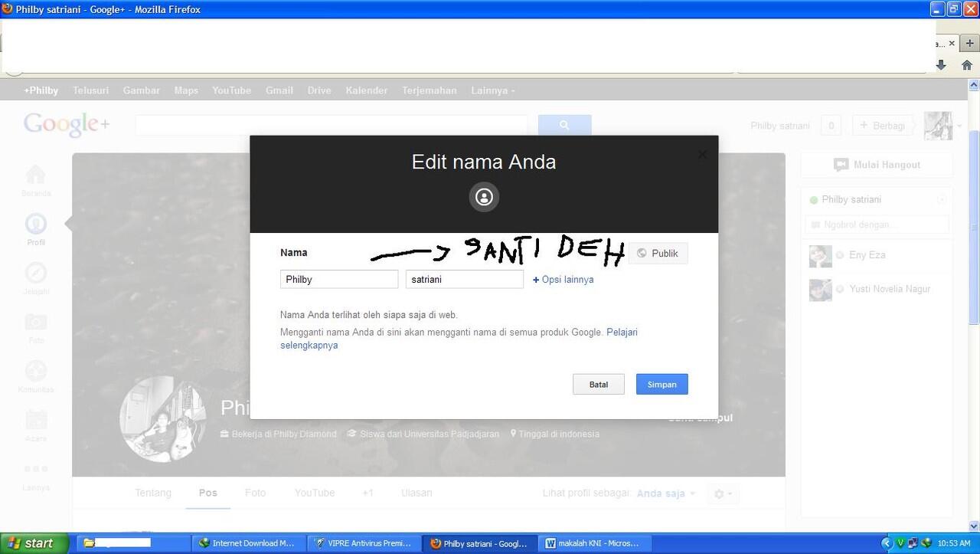
Task: Click Mulai Hangout button
Action: tap(877, 165)
